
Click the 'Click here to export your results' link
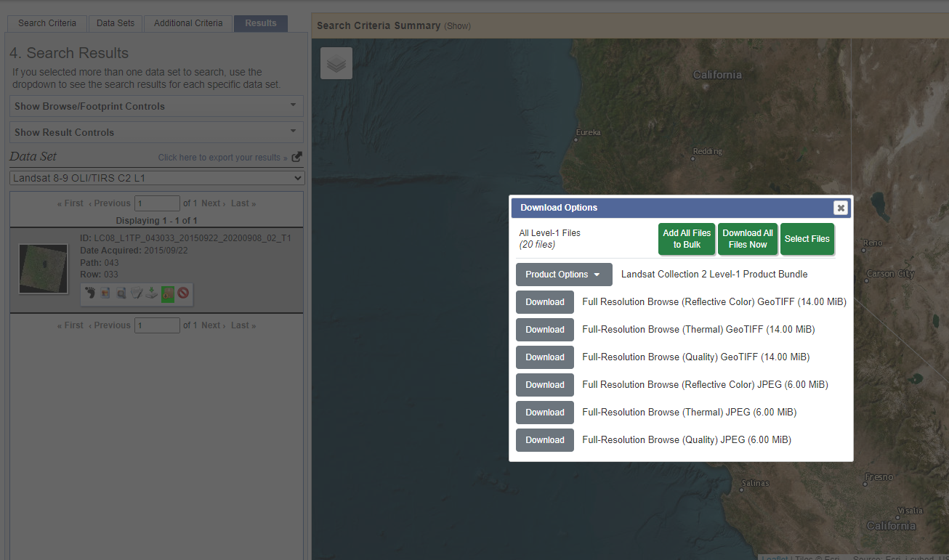click(x=222, y=158)
